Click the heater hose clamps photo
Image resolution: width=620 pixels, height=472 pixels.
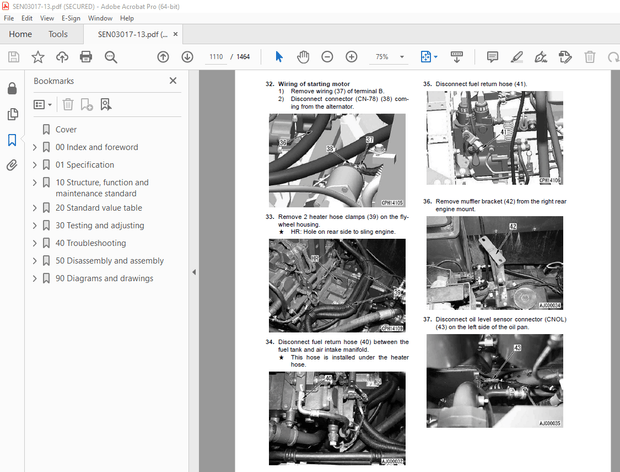(x=337, y=285)
